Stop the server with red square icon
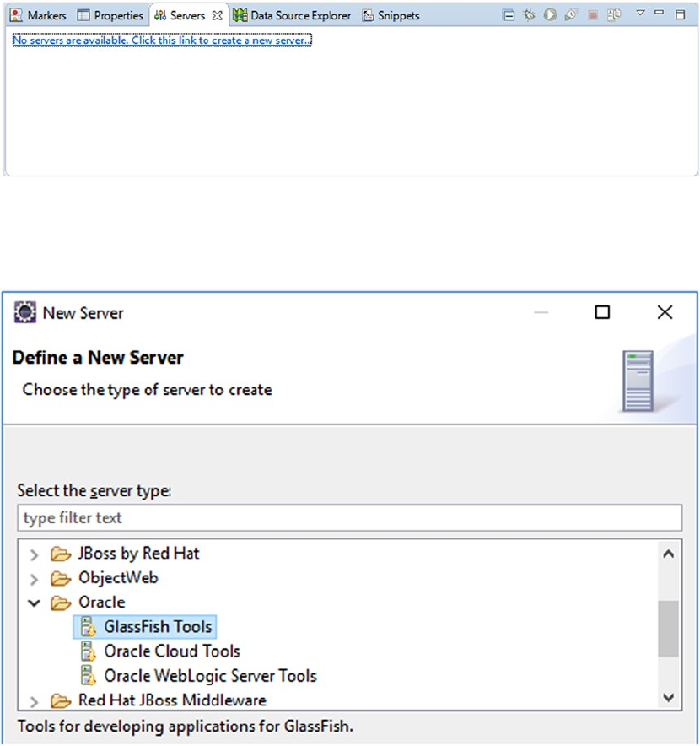 click(x=593, y=15)
